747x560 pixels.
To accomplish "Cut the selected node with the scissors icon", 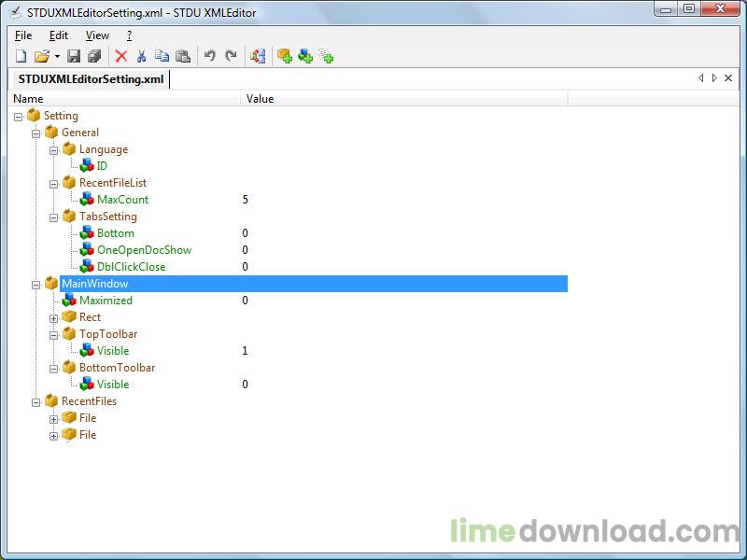I will pos(143,56).
